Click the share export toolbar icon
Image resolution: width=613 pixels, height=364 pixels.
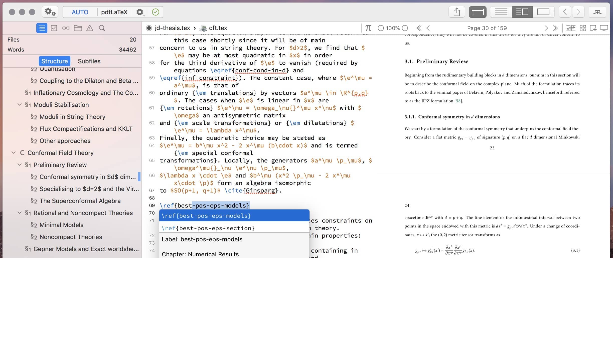click(x=456, y=12)
